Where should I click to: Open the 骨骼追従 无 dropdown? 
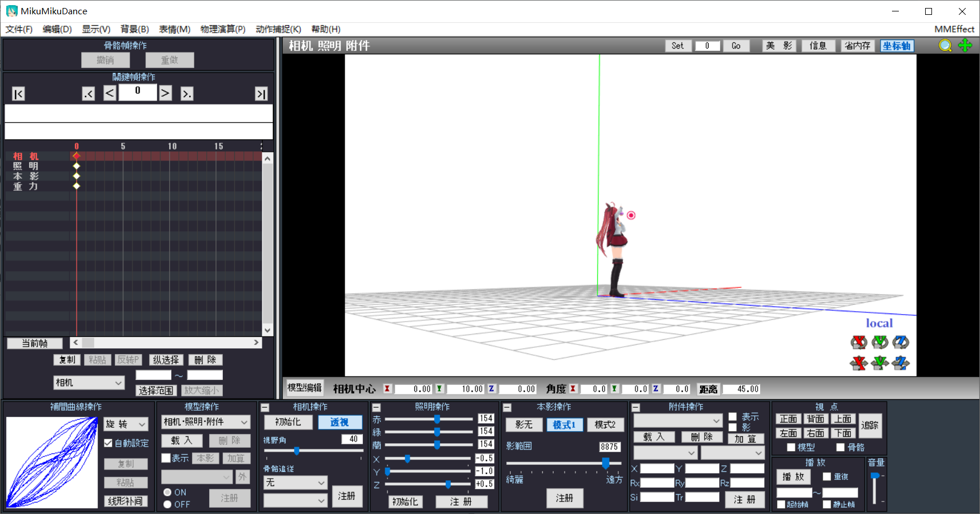pos(295,483)
